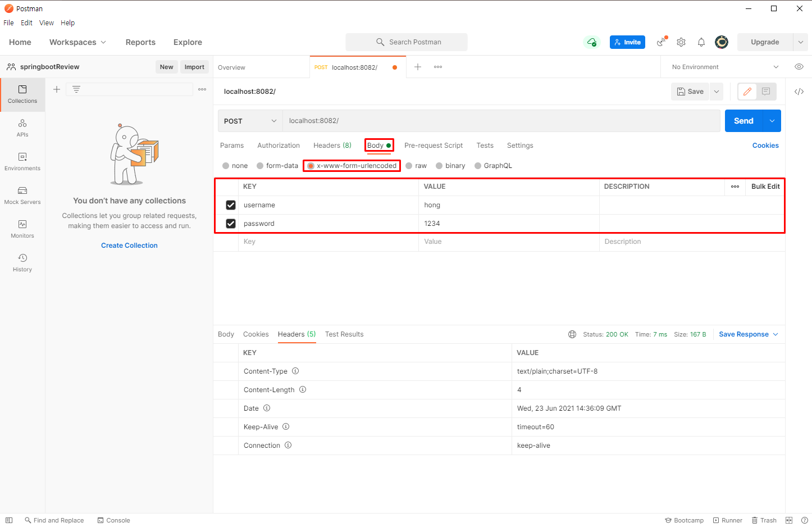Open the code snippet panel
The image size is (812, 527).
[x=799, y=92]
